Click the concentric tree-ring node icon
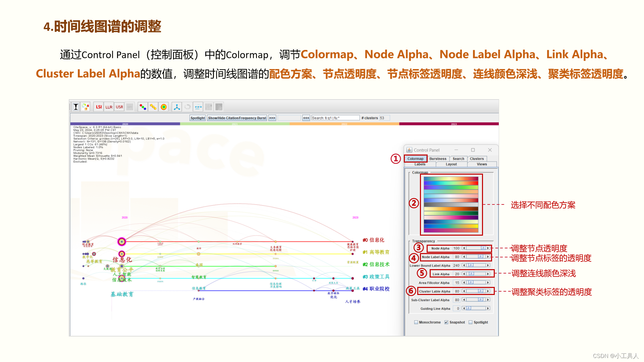This screenshot has height=362, width=644. coord(164,107)
